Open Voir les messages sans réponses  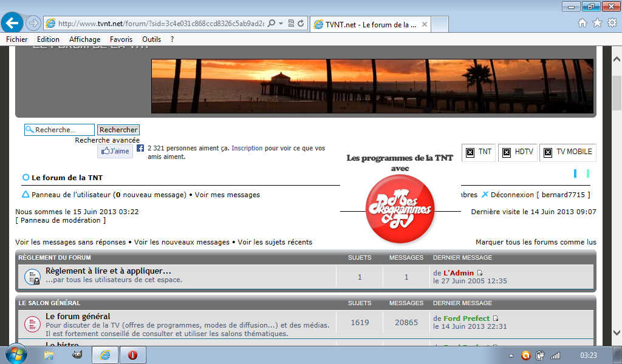coord(70,242)
